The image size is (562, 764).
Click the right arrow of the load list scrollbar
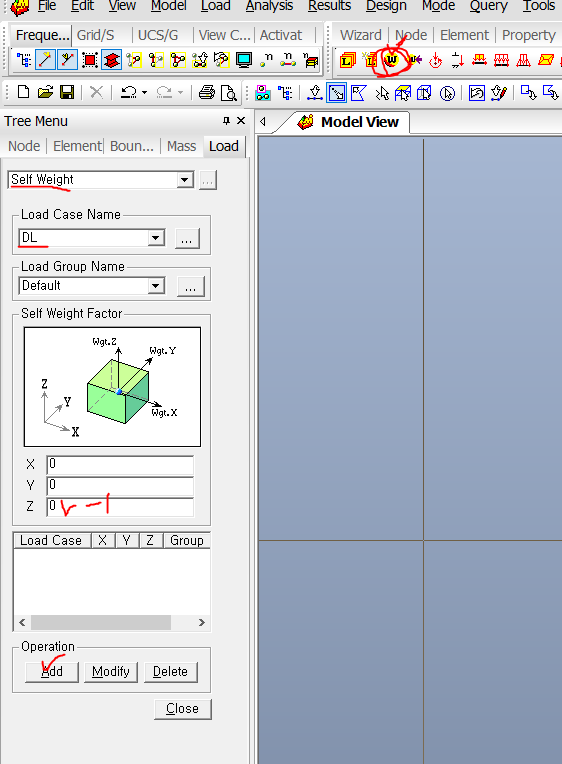(x=202, y=623)
